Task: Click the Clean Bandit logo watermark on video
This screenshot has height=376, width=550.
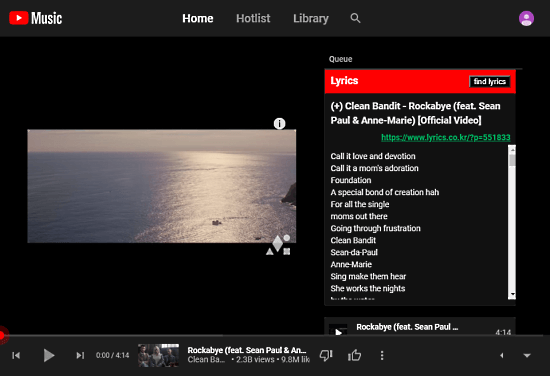Action: point(278,245)
